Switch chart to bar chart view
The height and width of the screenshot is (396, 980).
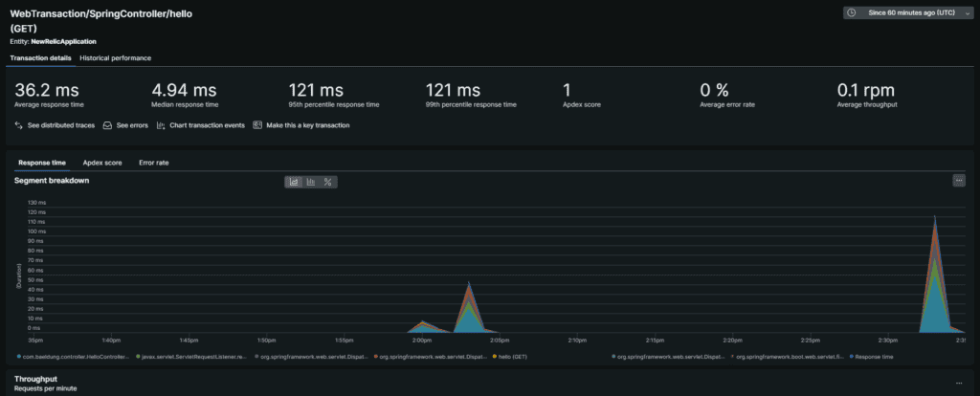(311, 182)
